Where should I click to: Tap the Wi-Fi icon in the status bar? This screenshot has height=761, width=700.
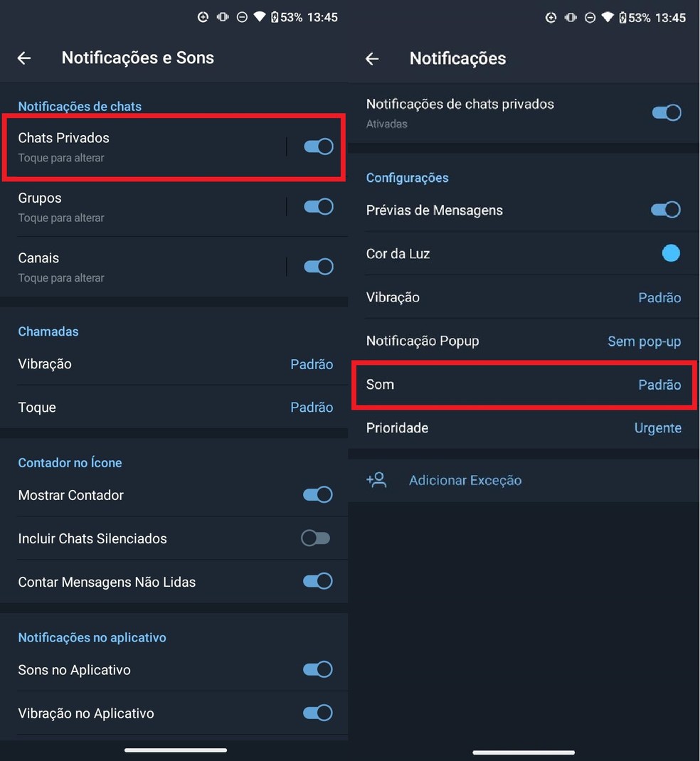pyautogui.click(x=260, y=17)
